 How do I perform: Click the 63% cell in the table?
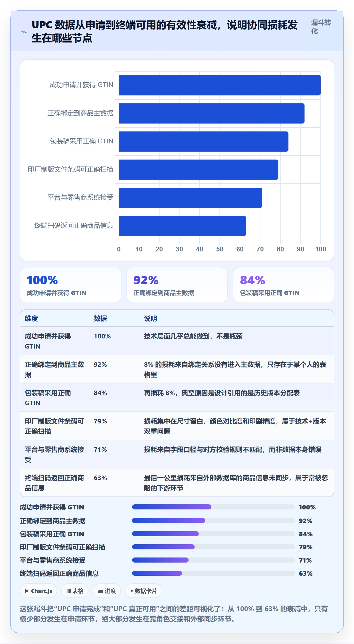[100, 478]
